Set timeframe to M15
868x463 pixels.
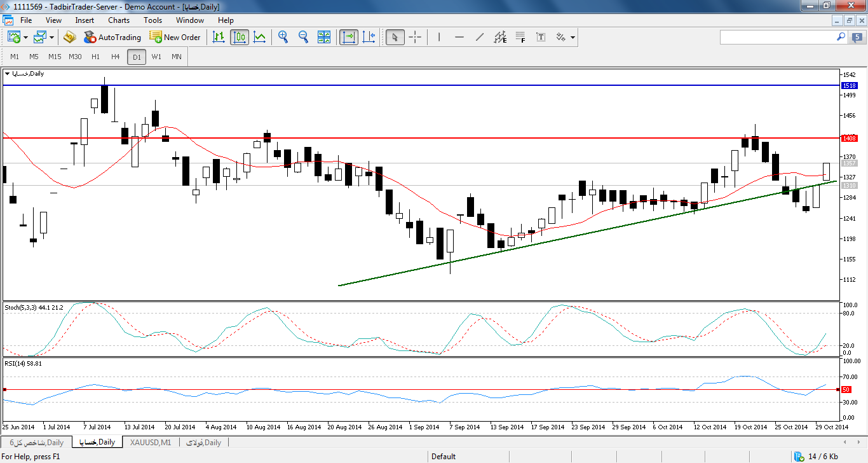click(x=55, y=57)
